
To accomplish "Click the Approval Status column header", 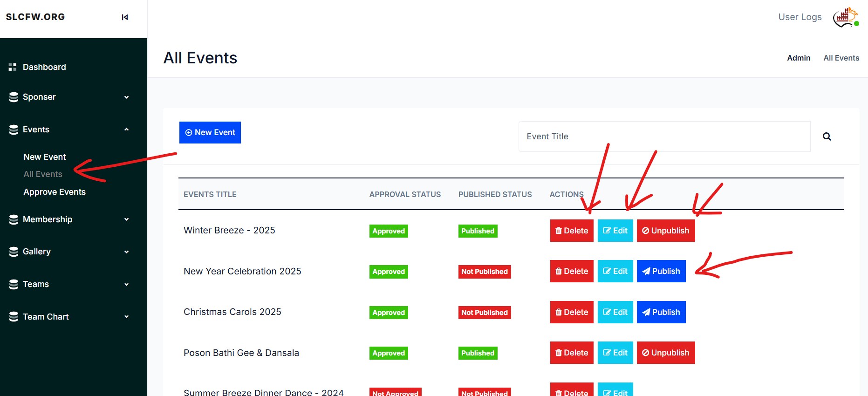I will [x=405, y=194].
